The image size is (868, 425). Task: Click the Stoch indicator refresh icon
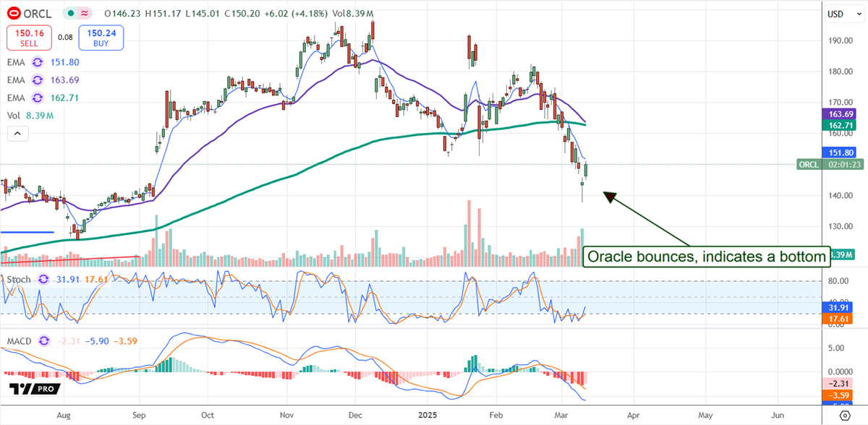[43, 279]
